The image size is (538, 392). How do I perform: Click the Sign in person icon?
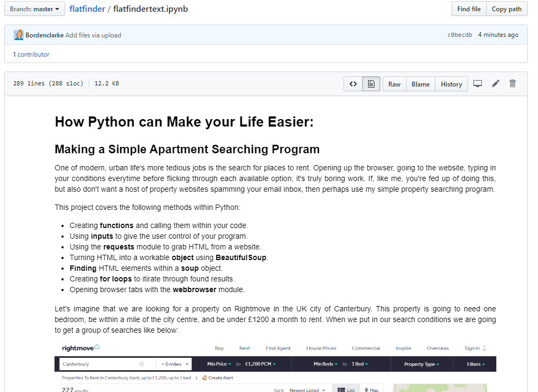pyautogui.click(x=485, y=348)
